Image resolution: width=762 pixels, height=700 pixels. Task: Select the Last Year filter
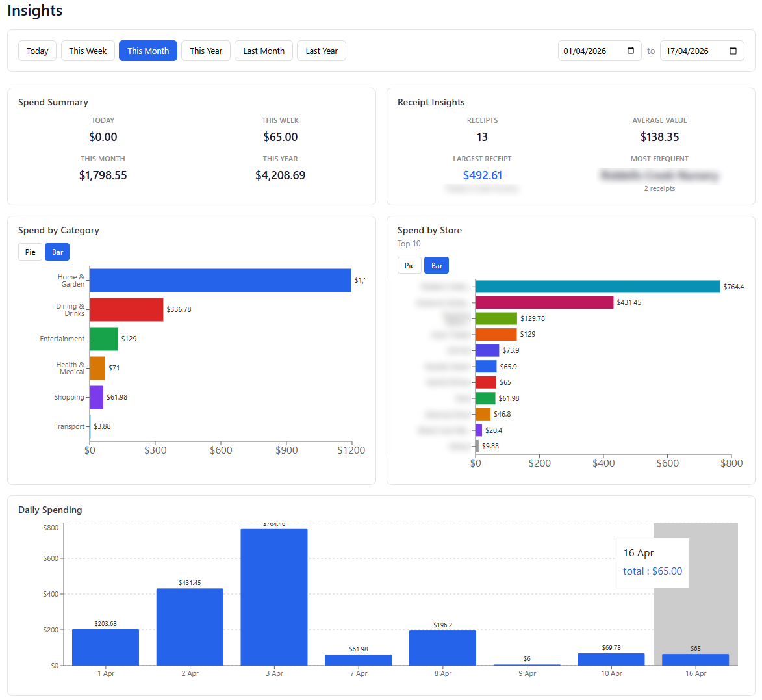(321, 51)
